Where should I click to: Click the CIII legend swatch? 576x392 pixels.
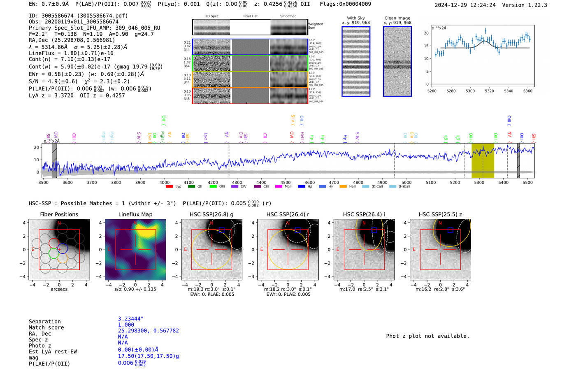point(258,186)
